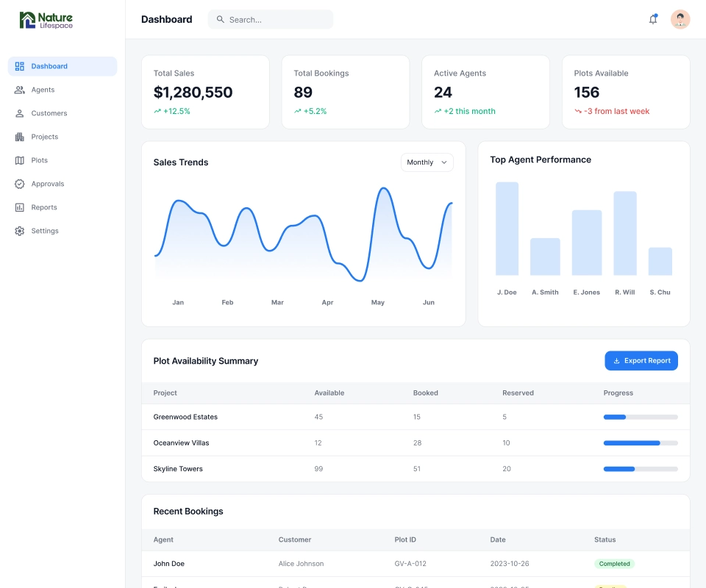Click the Total Sales trend arrow icon

point(157,111)
